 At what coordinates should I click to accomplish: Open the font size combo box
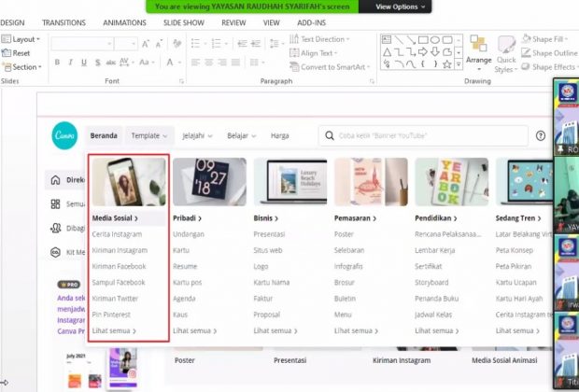tap(126, 44)
